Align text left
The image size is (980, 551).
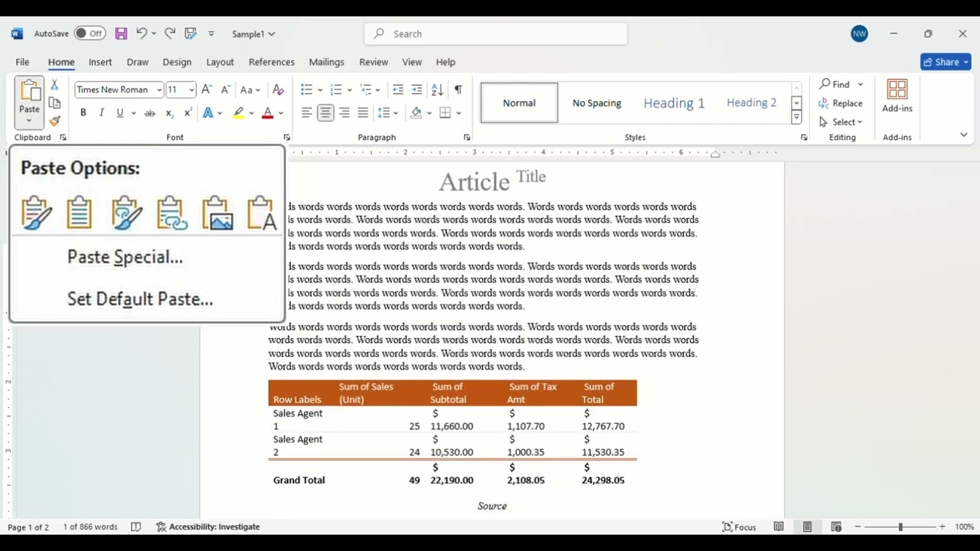coord(307,113)
